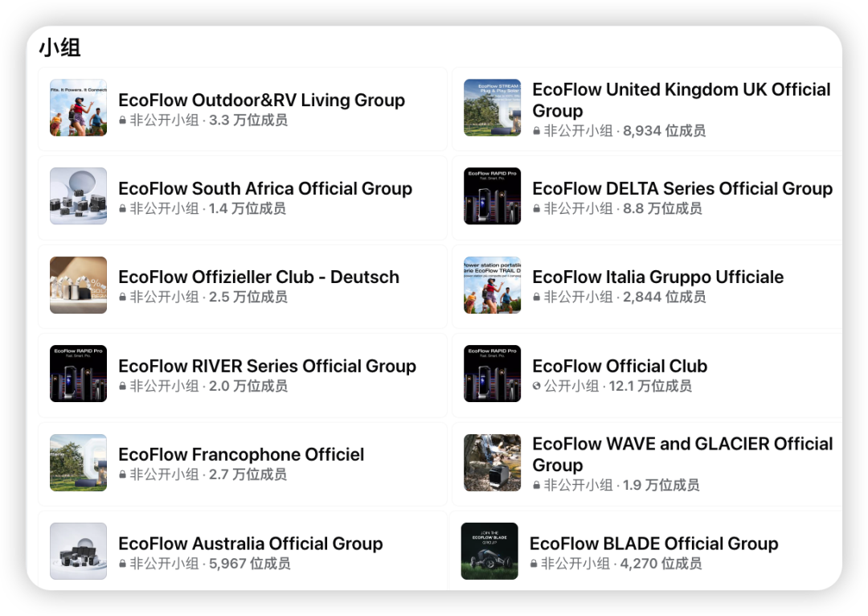Click the '2.5 万位成员' member count text

248,297
